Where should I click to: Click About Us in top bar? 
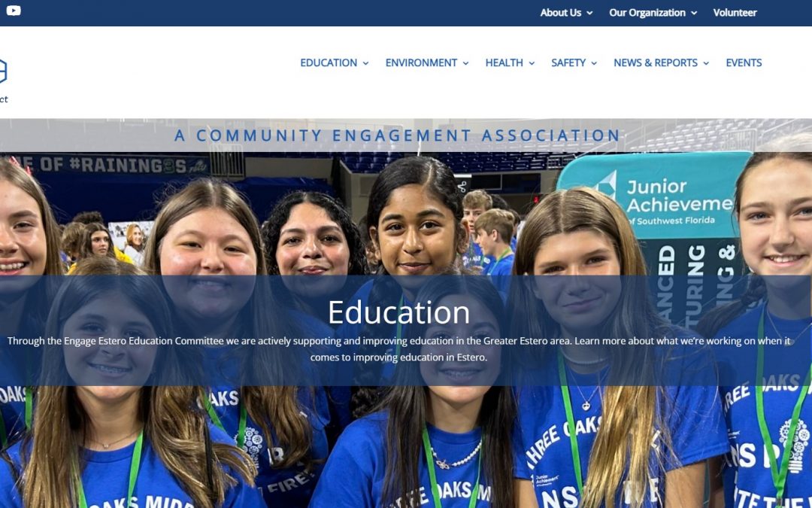[560, 13]
